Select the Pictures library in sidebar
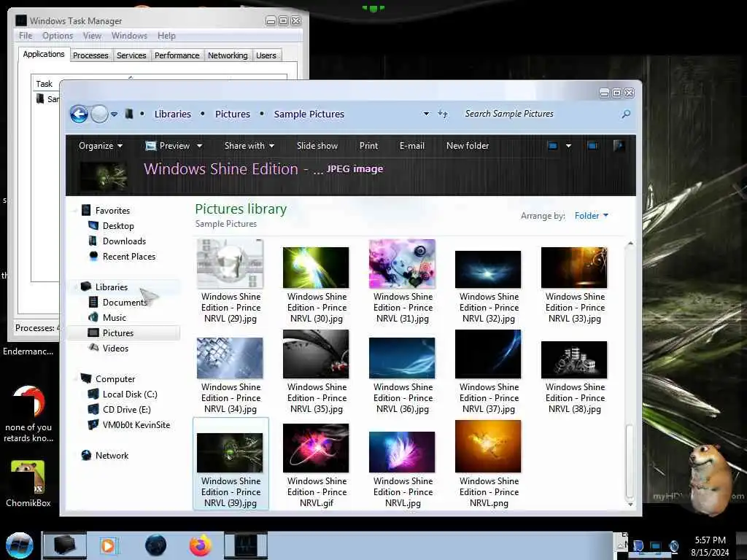747x560 pixels. point(118,332)
